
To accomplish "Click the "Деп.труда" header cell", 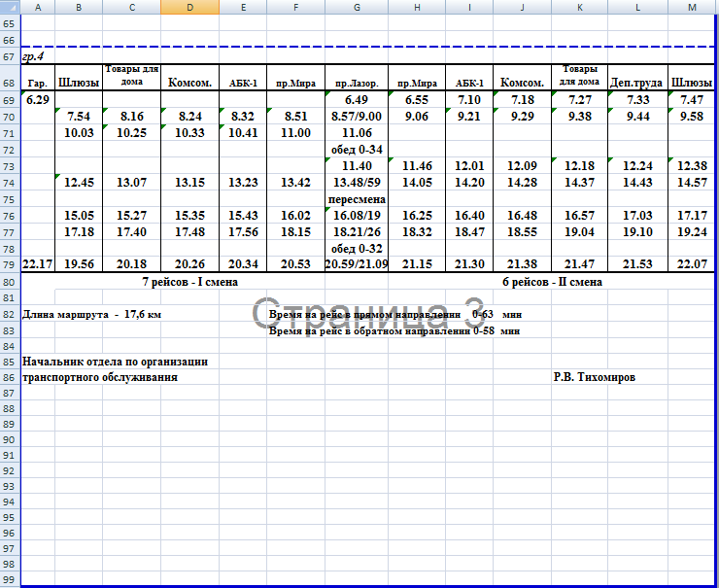I will point(637,83).
